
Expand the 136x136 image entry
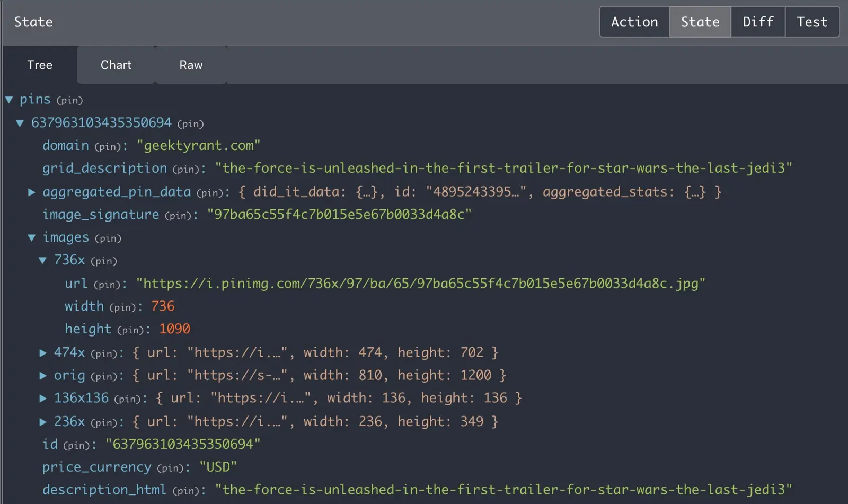coord(43,399)
